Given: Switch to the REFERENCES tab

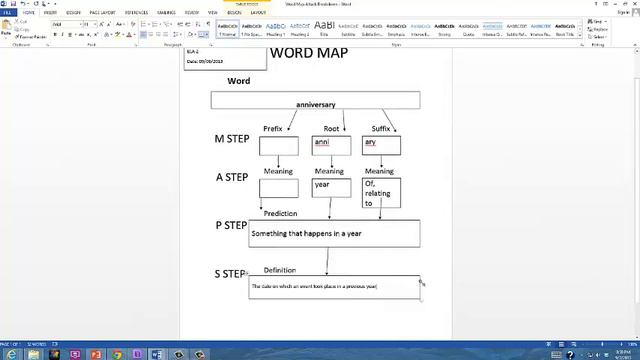Looking at the screenshot, I should 136,13.
